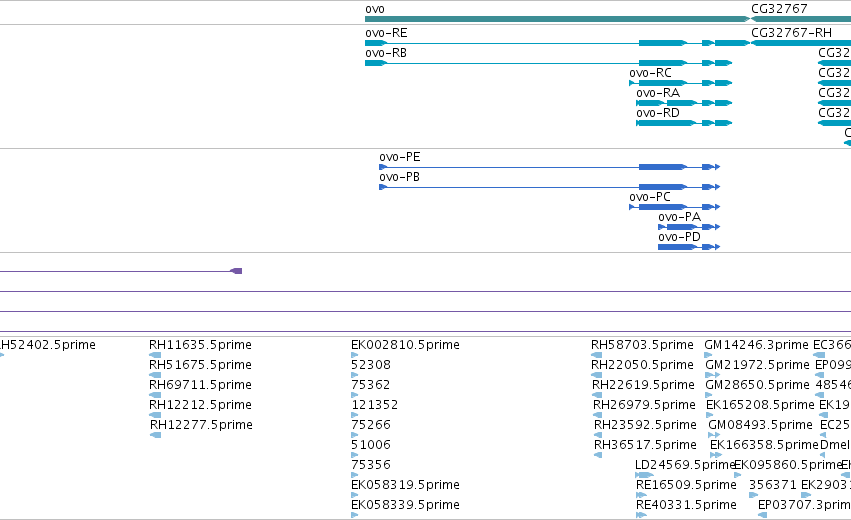The height and width of the screenshot is (520, 851).
Task: Click EST EK002810.5prime label
Action: tap(405, 345)
